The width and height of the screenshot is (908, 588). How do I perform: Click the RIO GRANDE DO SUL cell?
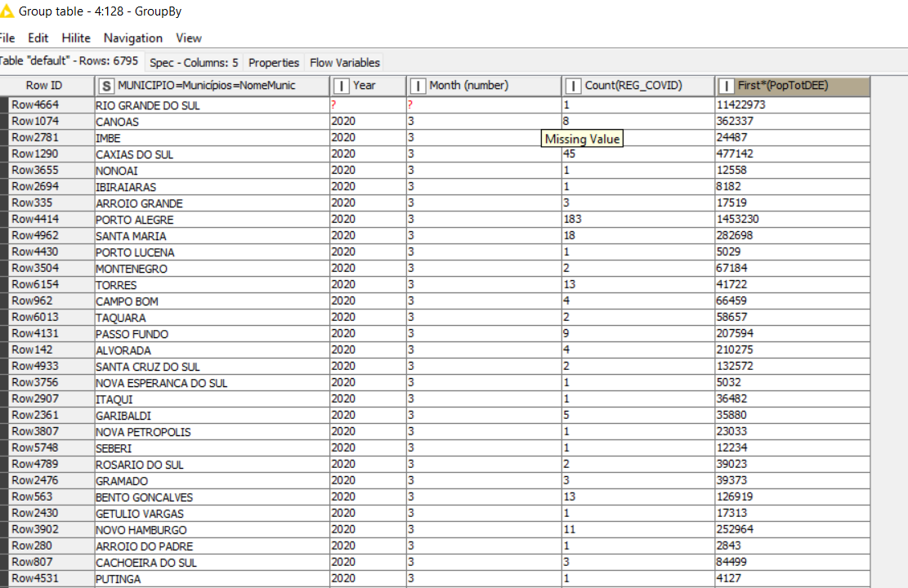[x=212, y=105]
